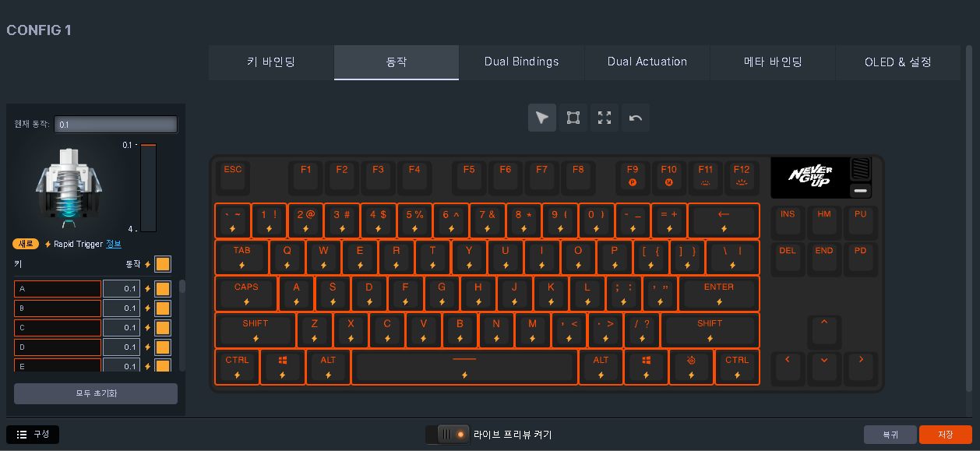
Task: Click the F9 key with play/pause icon
Action: 632,178
